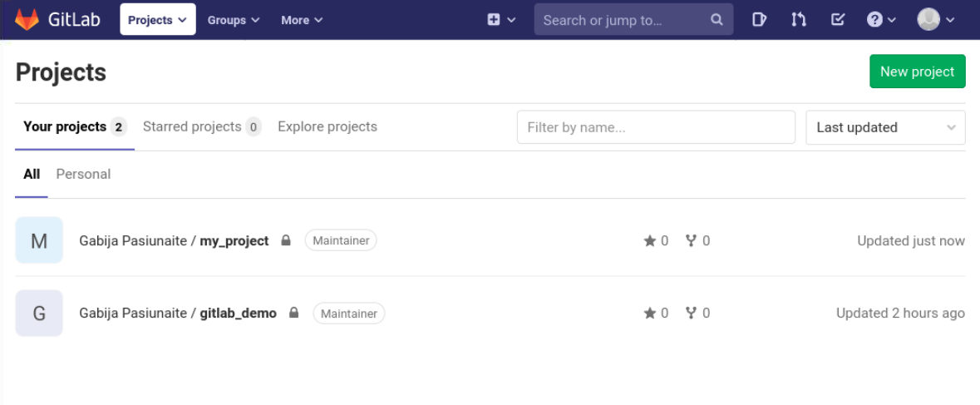Select the Personal filter tab
The height and width of the screenshot is (405, 980).
tap(83, 175)
